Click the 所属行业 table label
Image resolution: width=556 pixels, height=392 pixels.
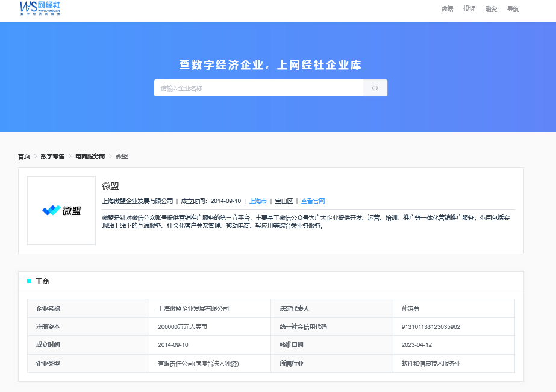pos(292,364)
